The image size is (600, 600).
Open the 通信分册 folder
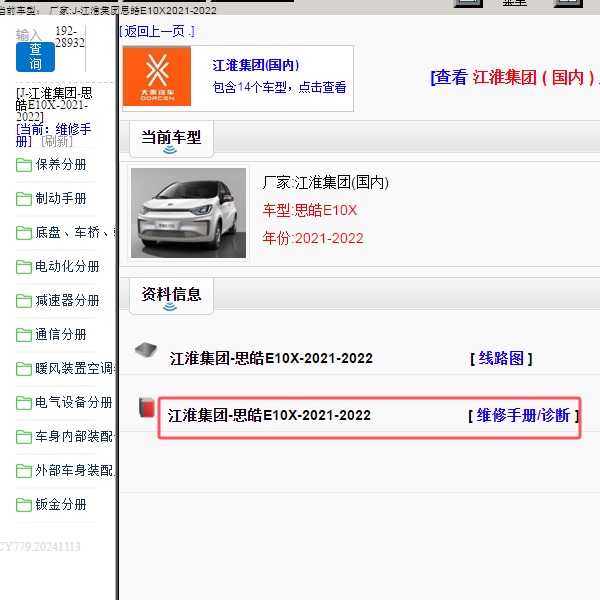pos(61,335)
